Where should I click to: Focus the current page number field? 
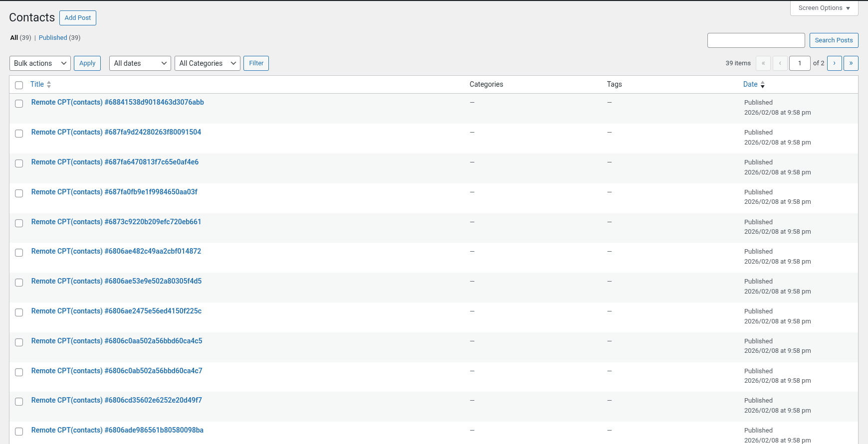tap(800, 63)
